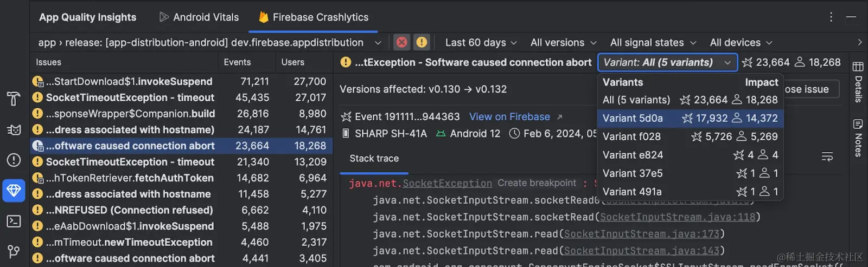
Task: Select the ...eAabDownload$1.invokeSuspend issue
Action: pyautogui.click(x=181, y=226)
